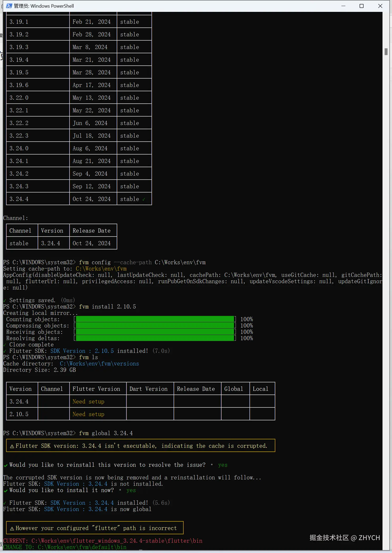Click the Resolving deltas progress bar
The width and height of the screenshot is (392, 553).
(155, 338)
